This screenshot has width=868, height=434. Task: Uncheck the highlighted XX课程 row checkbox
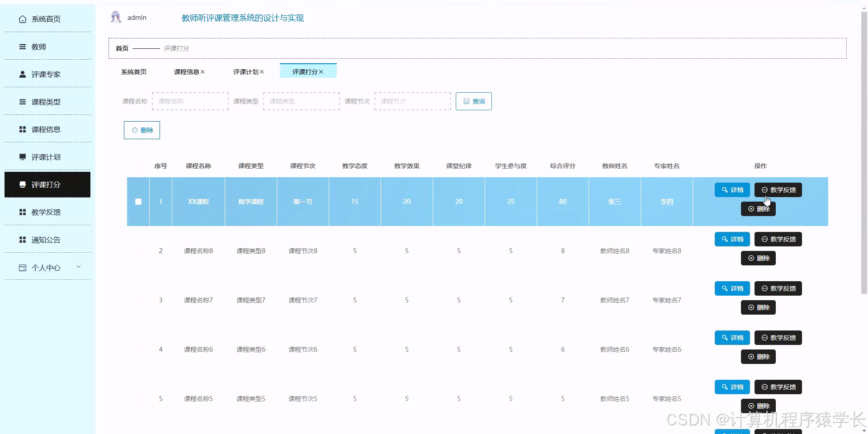pyautogui.click(x=138, y=202)
